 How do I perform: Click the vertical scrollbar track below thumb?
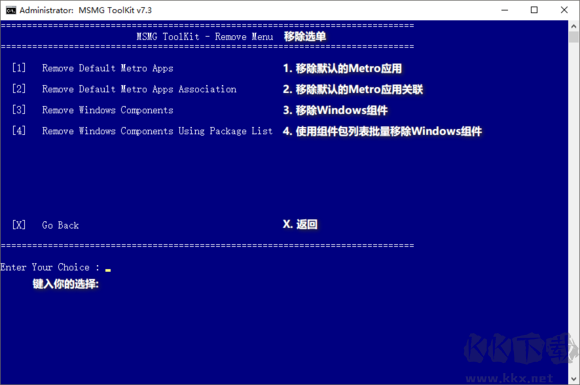coord(573,207)
